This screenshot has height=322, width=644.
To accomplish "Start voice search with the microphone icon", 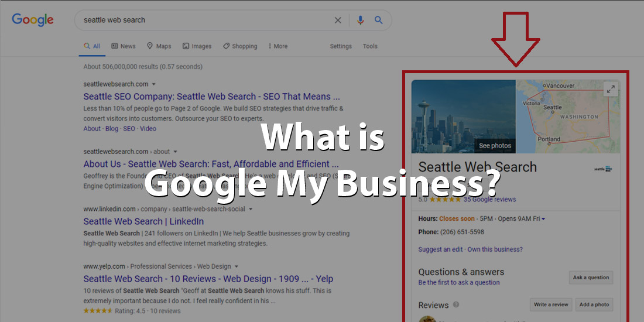I will pyautogui.click(x=360, y=20).
